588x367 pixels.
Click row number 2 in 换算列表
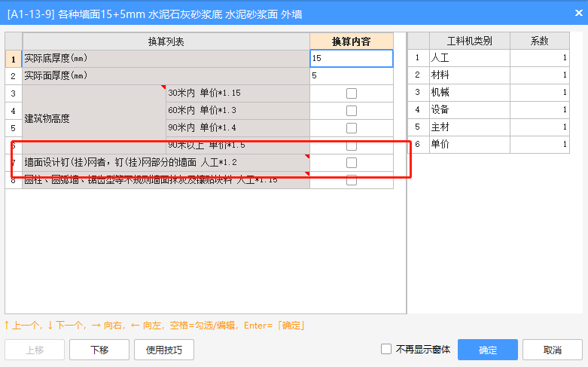pos(14,76)
